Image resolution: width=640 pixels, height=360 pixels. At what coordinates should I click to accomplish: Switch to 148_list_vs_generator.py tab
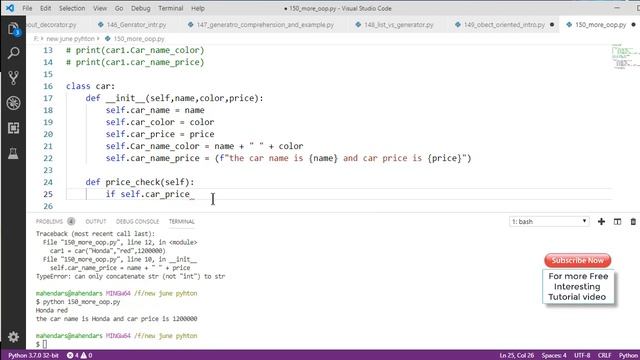tap(394, 25)
